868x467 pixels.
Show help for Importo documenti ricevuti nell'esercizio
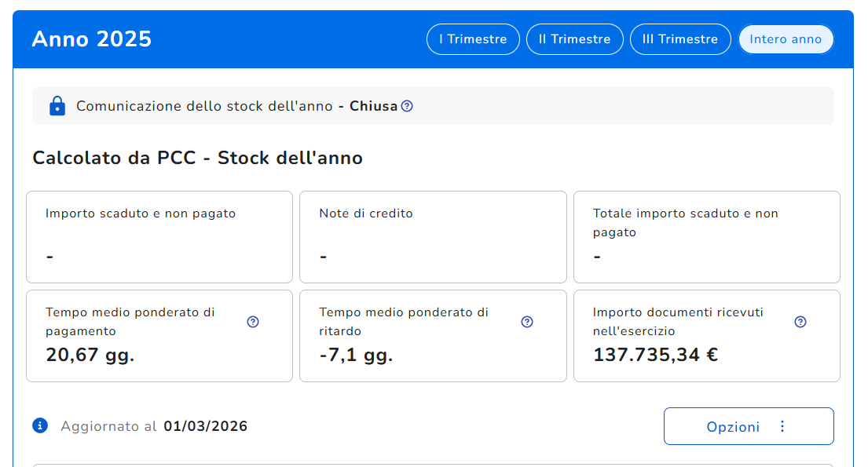point(800,322)
